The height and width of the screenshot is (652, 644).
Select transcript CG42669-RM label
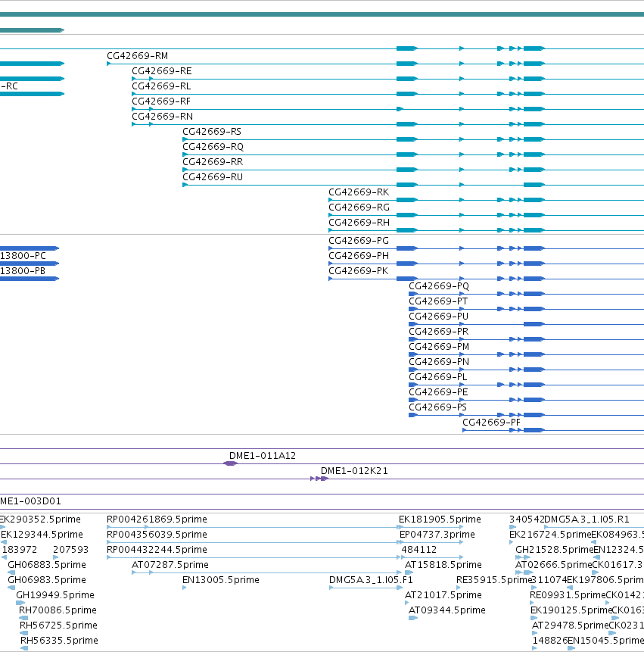[138, 56]
